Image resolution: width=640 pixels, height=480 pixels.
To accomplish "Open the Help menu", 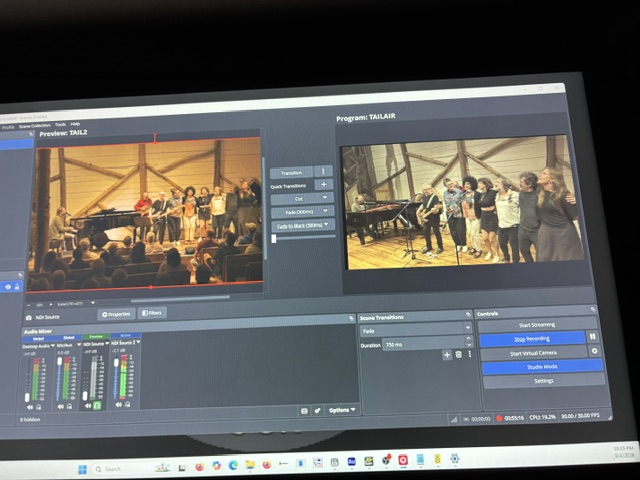I will point(75,124).
